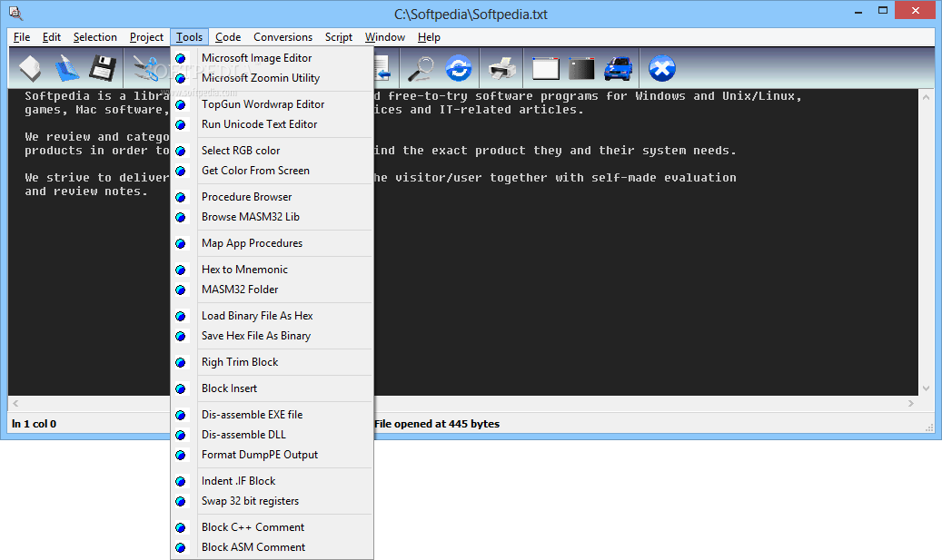Maximize the editor window
This screenshot has height=560, width=942.
click(x=883, y=11)
